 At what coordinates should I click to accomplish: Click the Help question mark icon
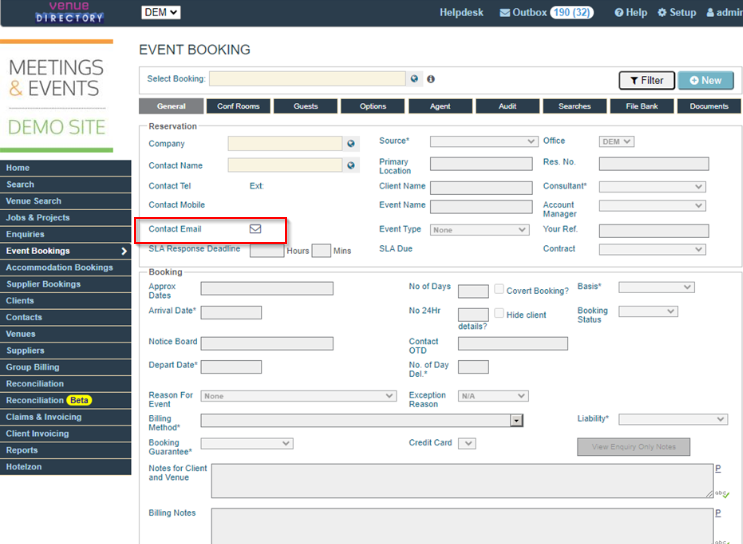point(619,13)
